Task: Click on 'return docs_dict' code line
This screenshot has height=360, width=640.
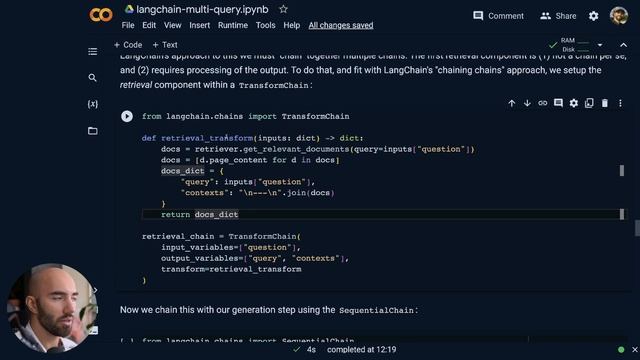Action: point(200,215)
